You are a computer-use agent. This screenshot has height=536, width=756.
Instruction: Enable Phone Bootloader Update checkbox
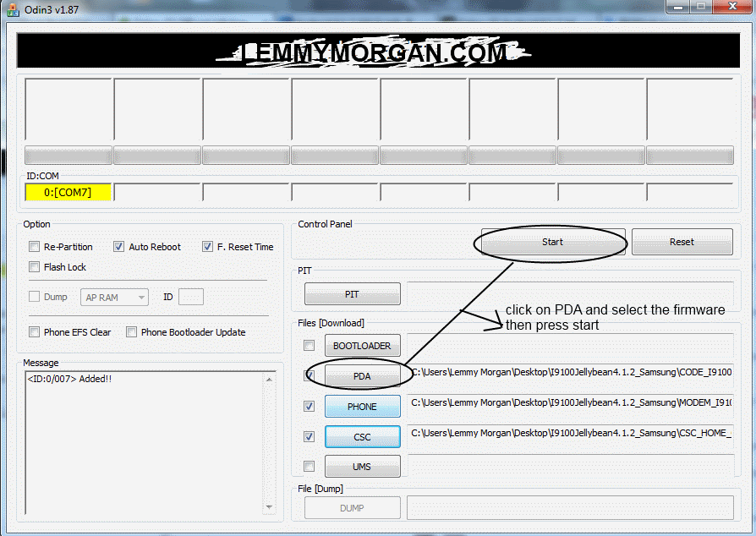tap(131, 332)
